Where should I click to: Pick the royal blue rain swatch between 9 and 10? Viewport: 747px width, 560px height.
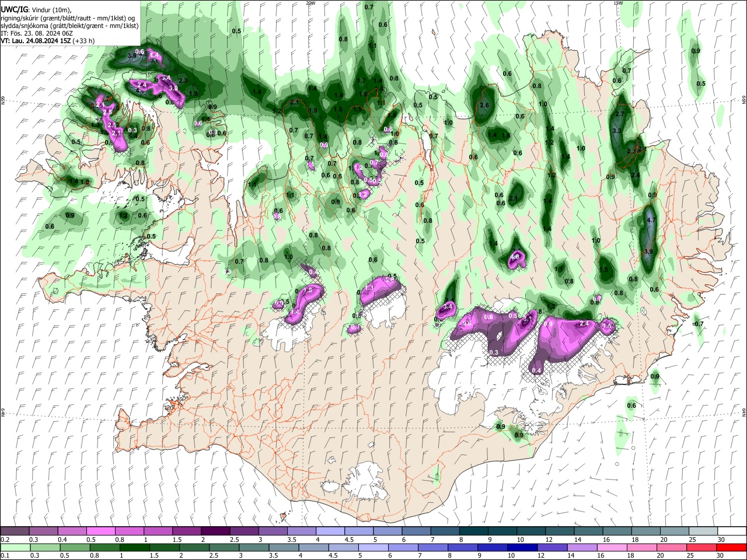(x=492, y=547)
